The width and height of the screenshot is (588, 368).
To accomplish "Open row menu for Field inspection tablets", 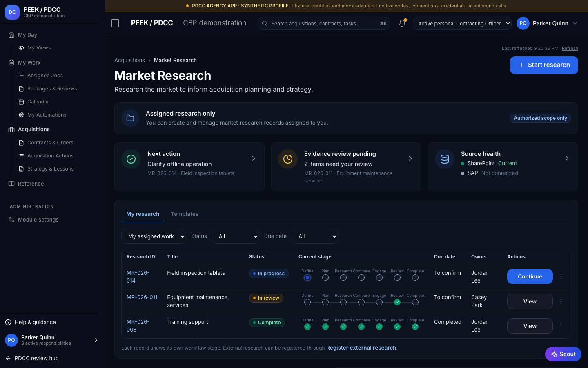I will 561,276.
